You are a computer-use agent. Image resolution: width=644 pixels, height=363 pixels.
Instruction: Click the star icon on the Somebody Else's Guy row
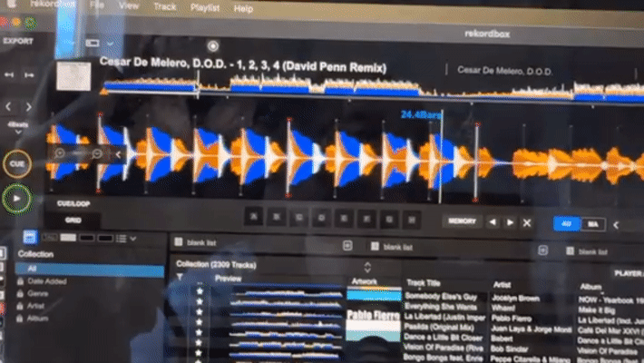tap(200, 291)
